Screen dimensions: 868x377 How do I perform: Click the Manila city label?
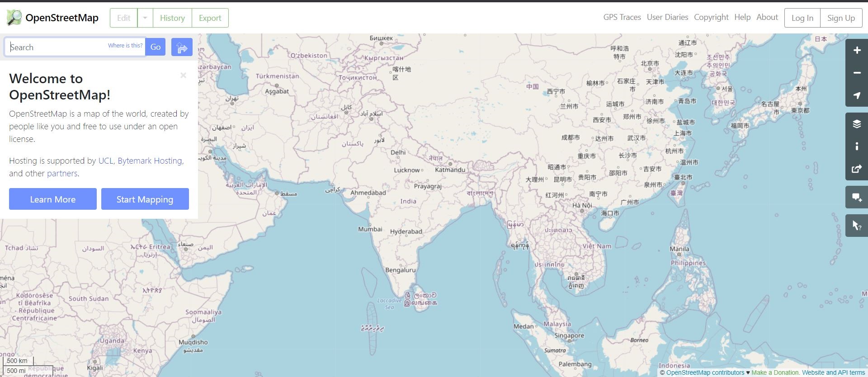click(x=679, y=249)
